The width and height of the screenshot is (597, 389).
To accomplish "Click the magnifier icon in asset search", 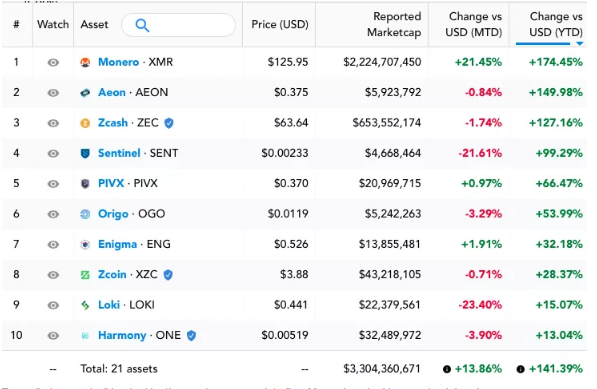I will coord(142,25).
